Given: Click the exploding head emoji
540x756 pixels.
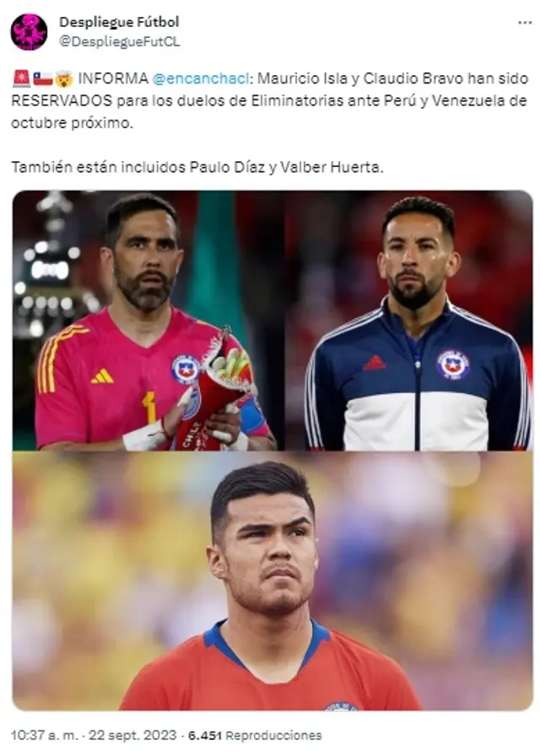Looking at the screenshot, I should 64,78.
